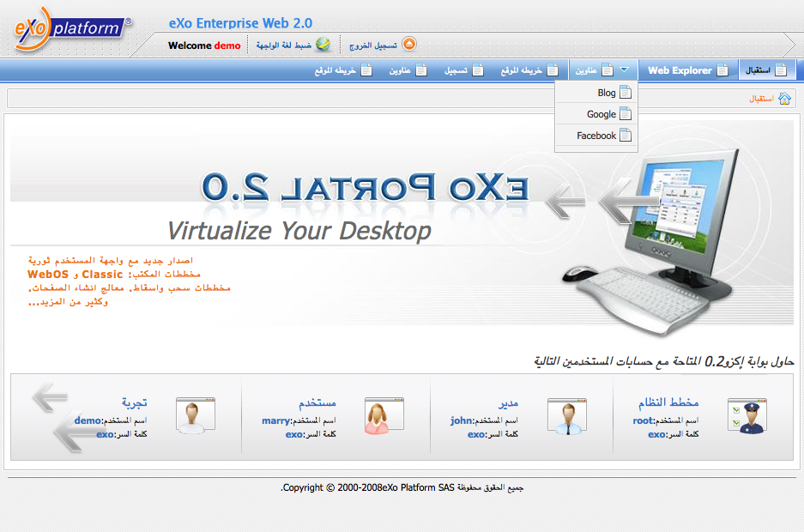Screen dimensions: 804x532
Task: Click the page icon on Web Explorer tab
Action: point(722,70)
